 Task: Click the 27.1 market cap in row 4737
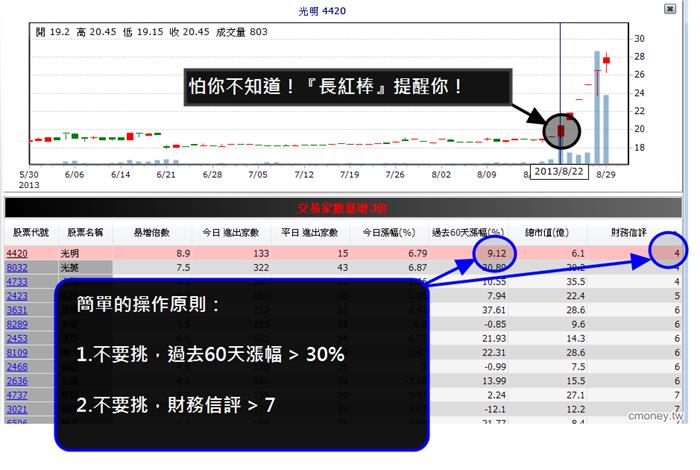click(576, 395)
